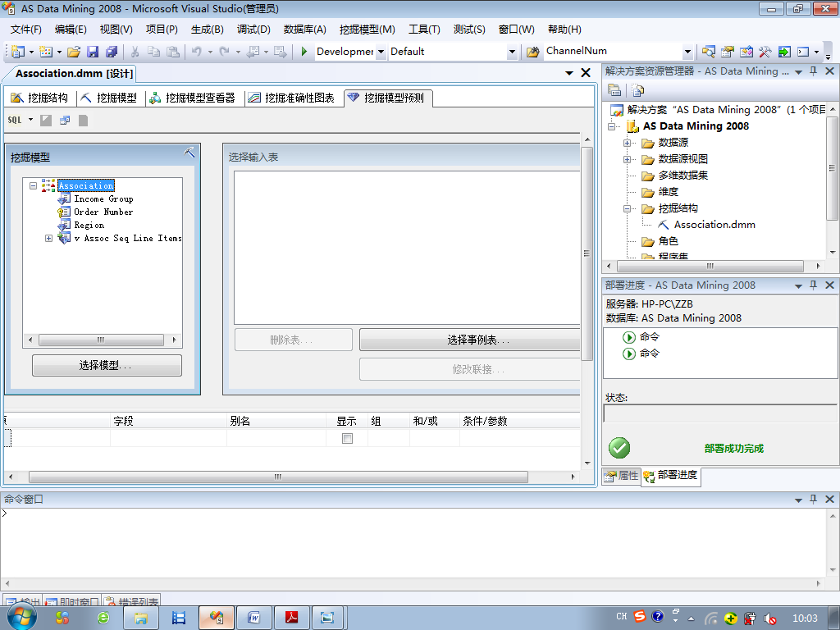
Task: Click the Save All icon
Action: point(112,52)
